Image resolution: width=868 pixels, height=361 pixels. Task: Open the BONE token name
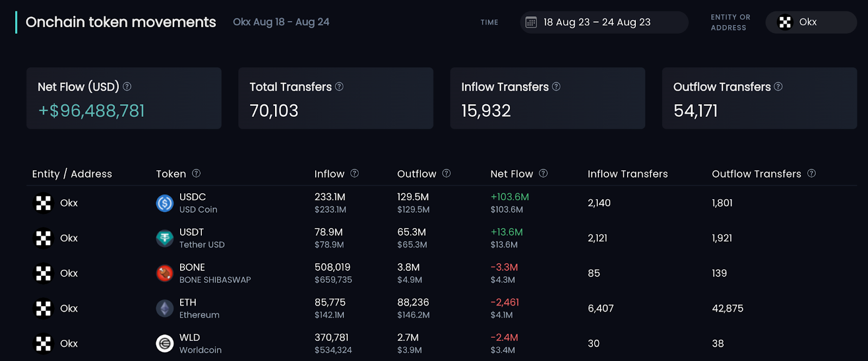pyautogui.click(x=192, y=268)
